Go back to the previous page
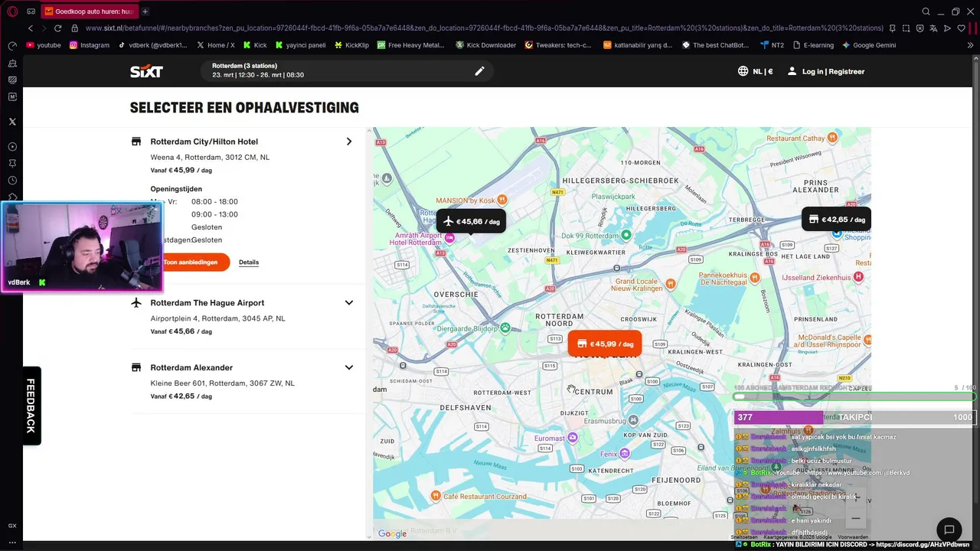 click(31, 28)
